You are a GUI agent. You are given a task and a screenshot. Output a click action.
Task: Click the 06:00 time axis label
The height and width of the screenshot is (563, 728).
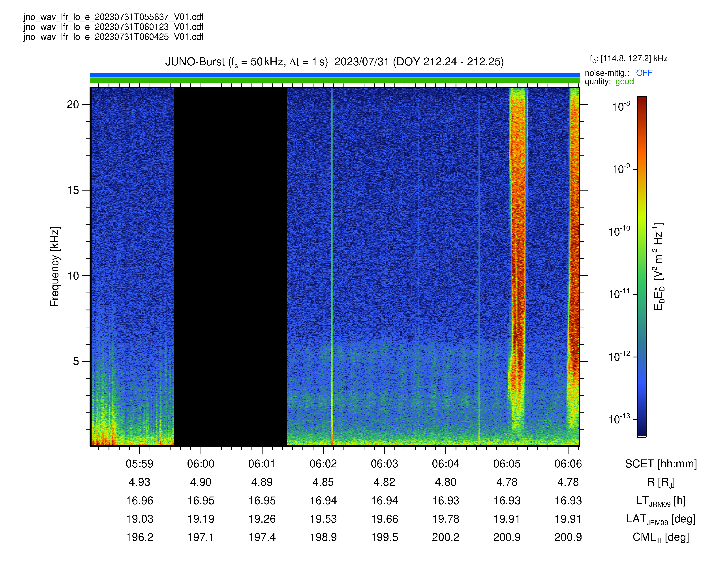201,464
